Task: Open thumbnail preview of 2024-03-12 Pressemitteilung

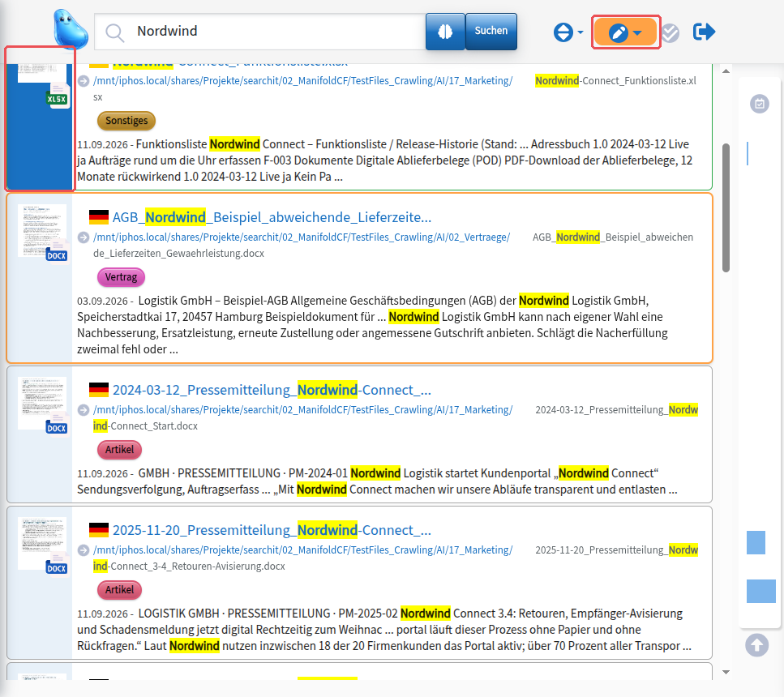Action: pyautogui.click(x=42, y=403)
